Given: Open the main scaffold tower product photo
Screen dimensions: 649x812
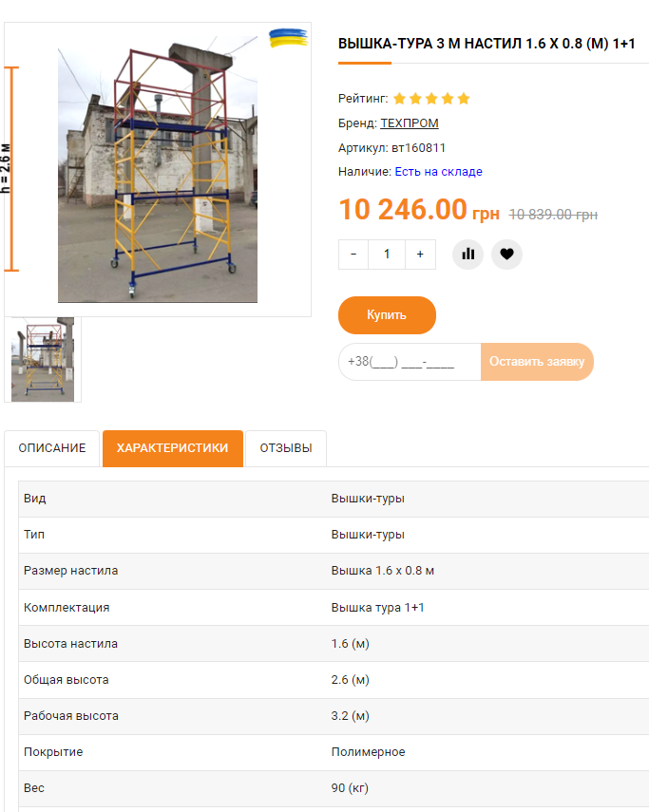Looking at the screenshot, I should tap(158, 169).
